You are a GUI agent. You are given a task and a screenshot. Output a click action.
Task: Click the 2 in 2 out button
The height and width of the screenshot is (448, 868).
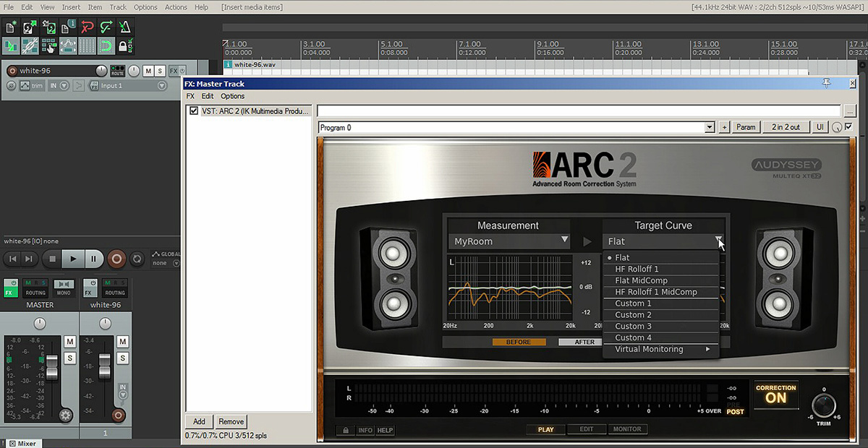pyautogui.click(x=786, y=127)
